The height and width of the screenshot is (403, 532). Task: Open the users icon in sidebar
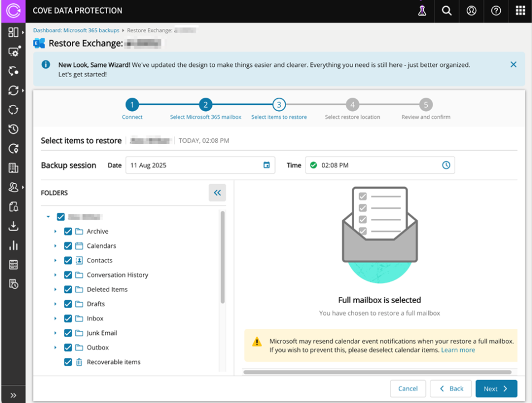click(13, 187)
